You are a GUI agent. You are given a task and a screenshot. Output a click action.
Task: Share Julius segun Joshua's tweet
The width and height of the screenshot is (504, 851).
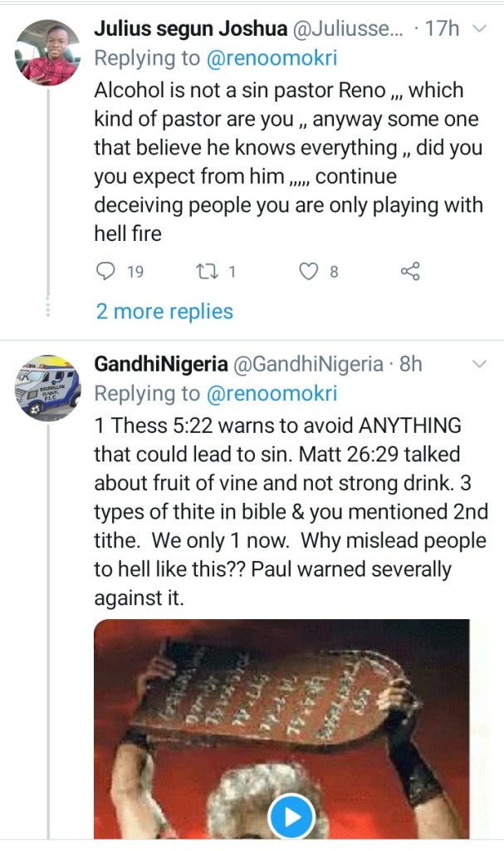pyautogui.click(x=410, y=271)
